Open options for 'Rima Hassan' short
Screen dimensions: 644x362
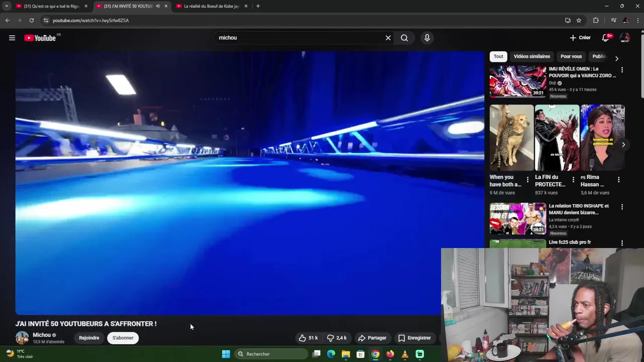coord(618,179)
